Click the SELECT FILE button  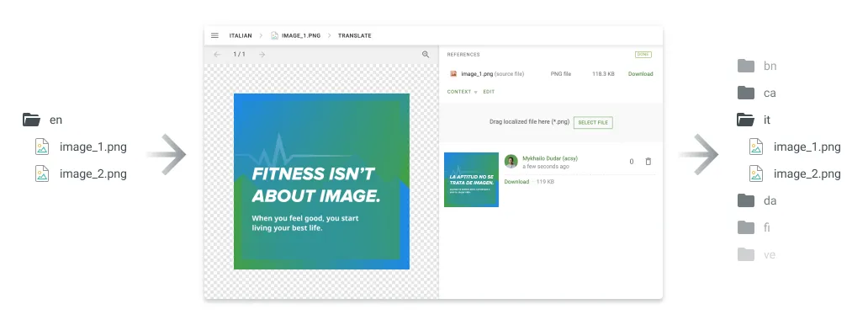point(593,123)
